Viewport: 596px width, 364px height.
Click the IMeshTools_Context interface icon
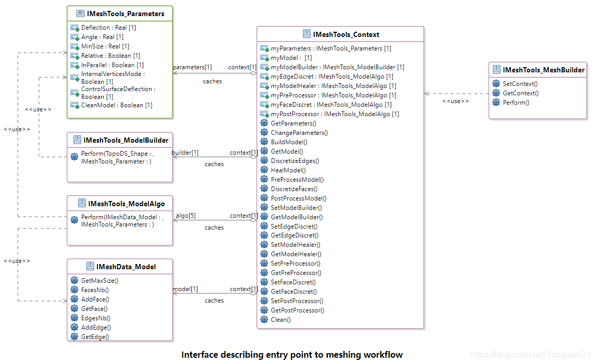pos(307,34)
